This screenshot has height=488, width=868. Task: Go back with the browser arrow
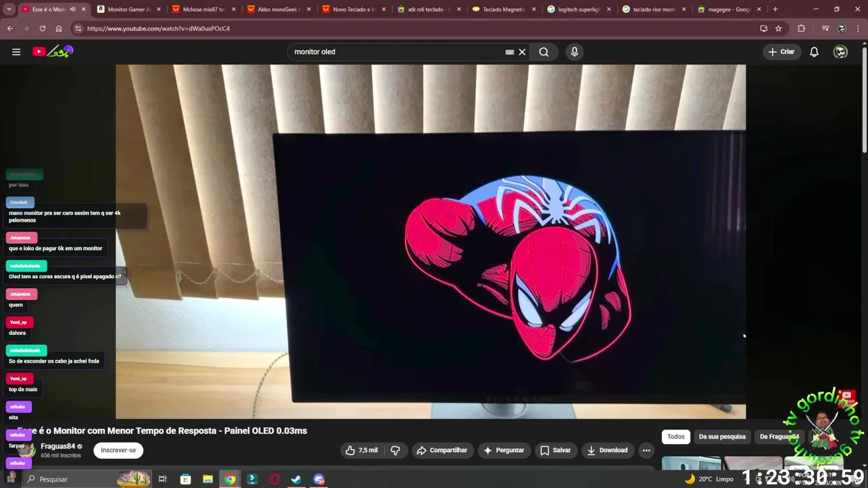(x=10, y=28)
